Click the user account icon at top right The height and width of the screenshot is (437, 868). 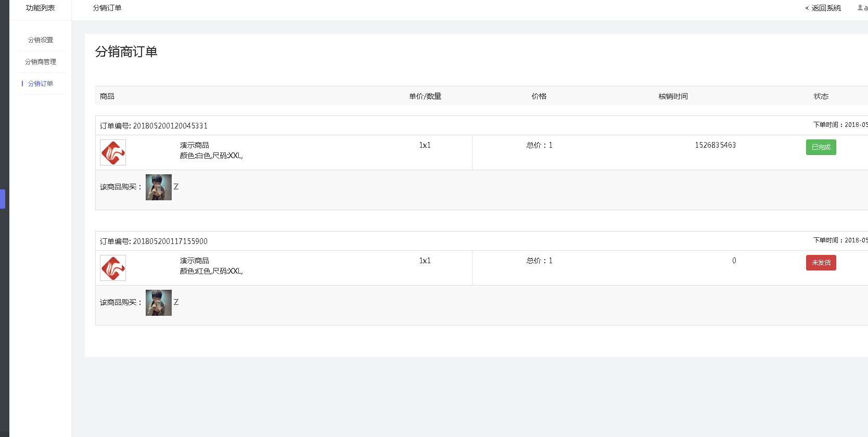(x=860, y=8)
